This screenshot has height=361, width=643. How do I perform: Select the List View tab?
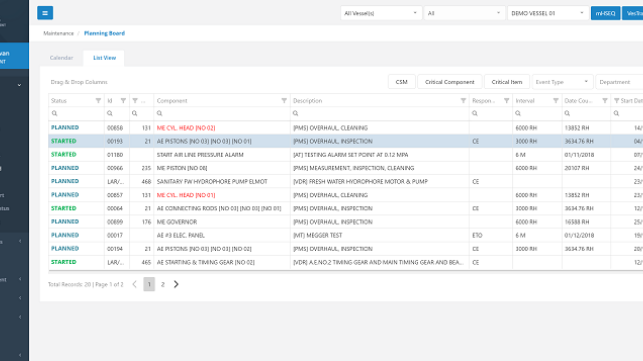[104, 58]
